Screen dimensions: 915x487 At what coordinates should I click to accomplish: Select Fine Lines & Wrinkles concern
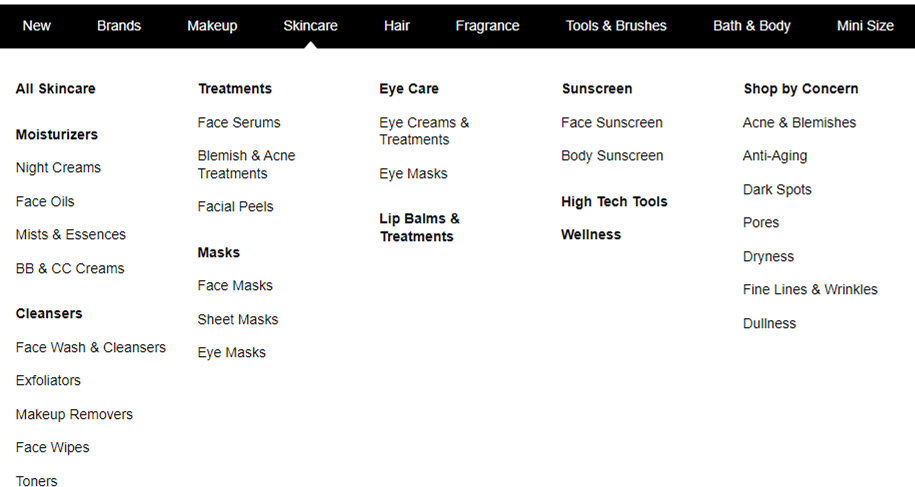[810, 289]
